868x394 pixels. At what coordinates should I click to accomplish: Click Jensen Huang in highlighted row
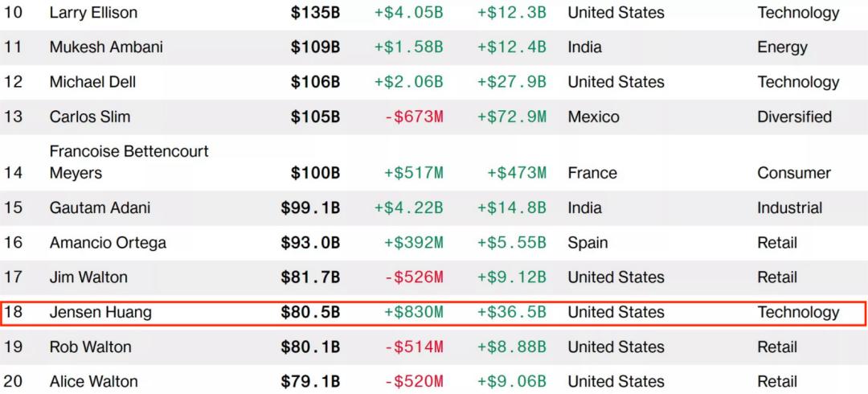(100, 313)
